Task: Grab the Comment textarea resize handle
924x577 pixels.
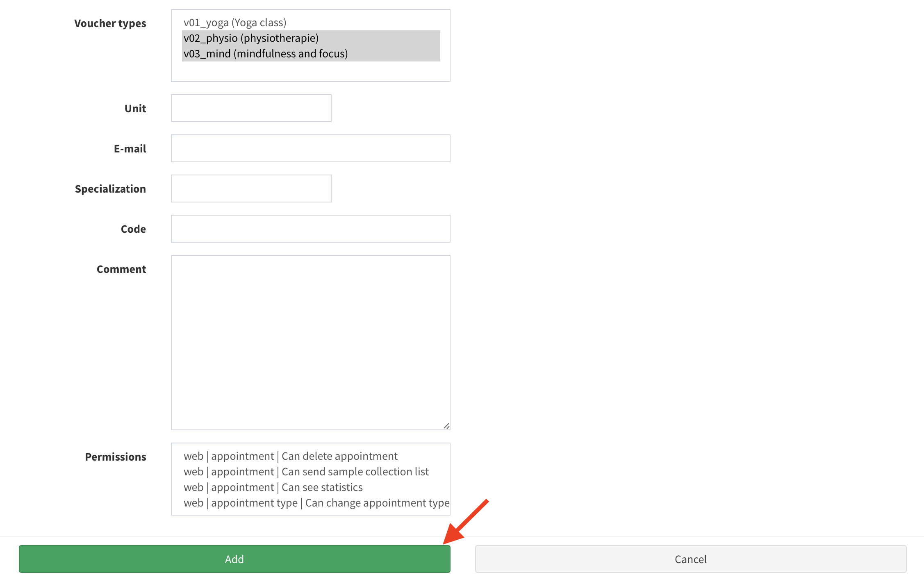Action: [446, 426]
